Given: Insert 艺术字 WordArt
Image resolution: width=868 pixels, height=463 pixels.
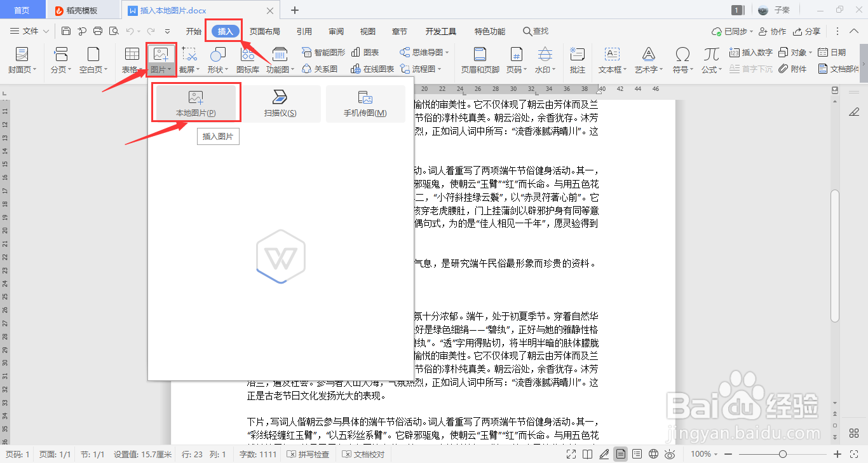Looking at the screenshot, I should coord(648,60).
